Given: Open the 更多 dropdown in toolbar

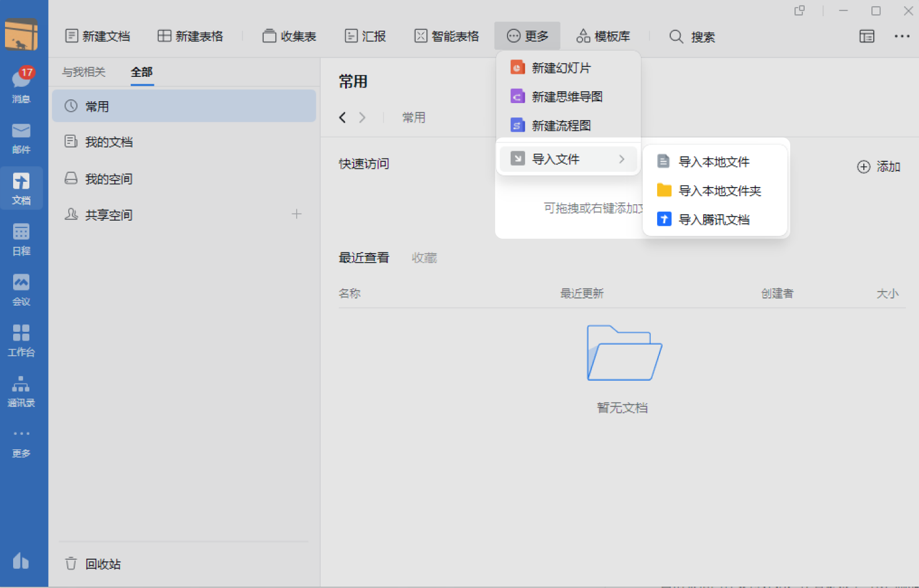Looking at the screenshot, I should (528, 36).
